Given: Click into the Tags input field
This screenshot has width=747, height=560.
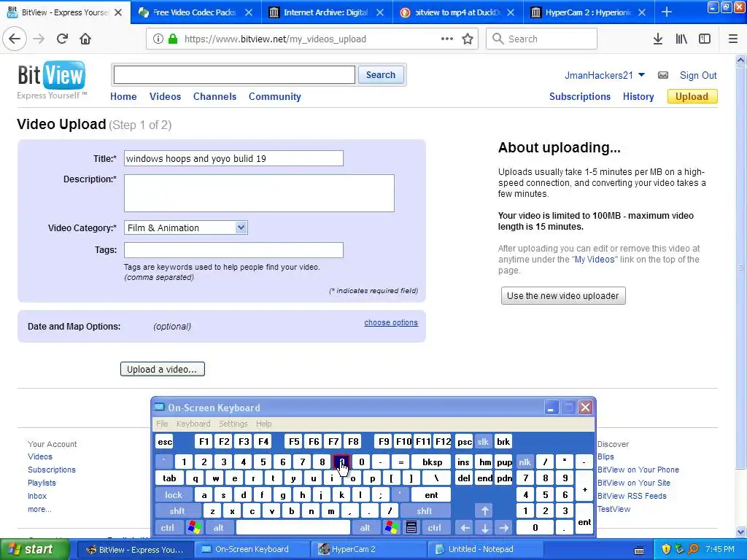Looking at the screenshot, I should click(233, 250).
